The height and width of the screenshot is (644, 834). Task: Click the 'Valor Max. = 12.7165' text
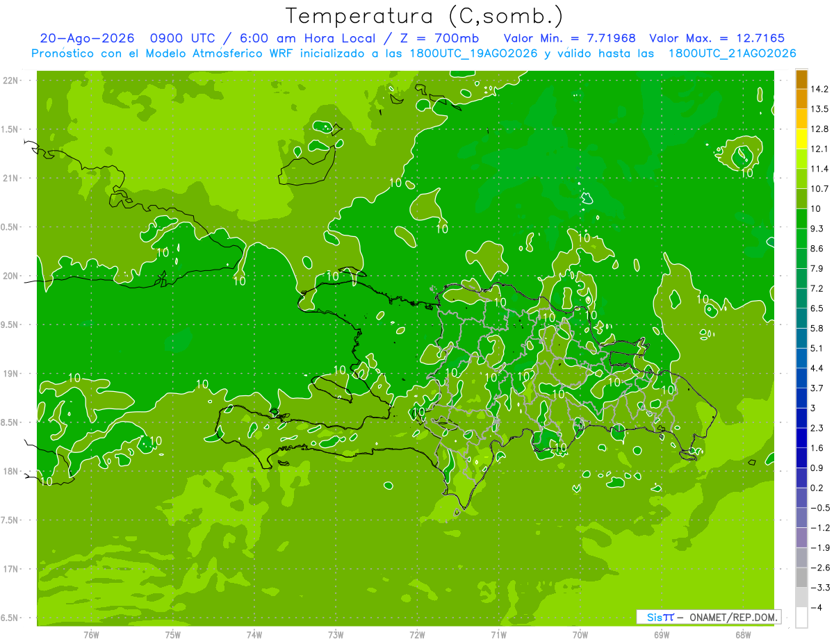(x=717, y=38)
